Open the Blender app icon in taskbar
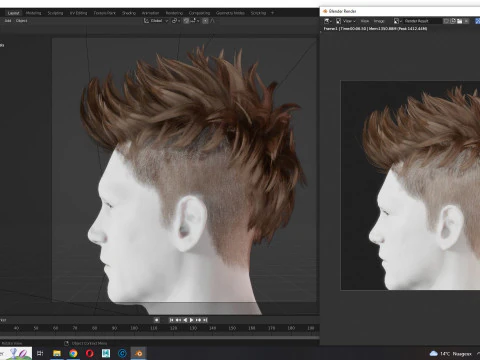The height and width of the screenshot is (360, 480). click(x=139, y=353)
